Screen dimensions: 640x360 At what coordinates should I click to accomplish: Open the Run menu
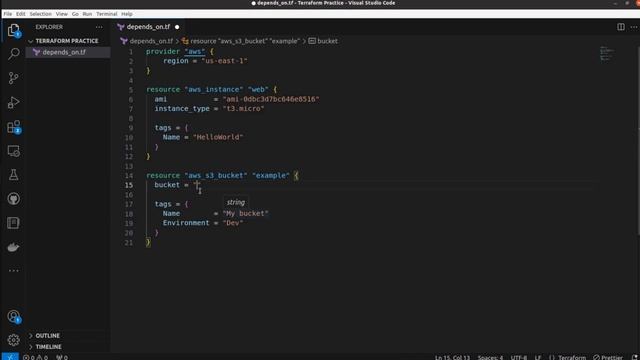click(x=87, y=14)
